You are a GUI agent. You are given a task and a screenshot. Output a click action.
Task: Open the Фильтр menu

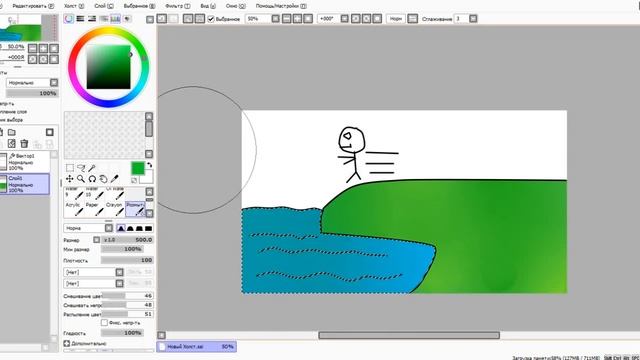tap(178, 6)
